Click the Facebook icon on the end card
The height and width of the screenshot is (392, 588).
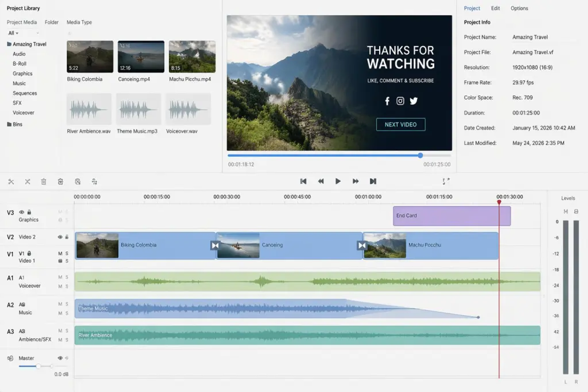tap(387, 101)
